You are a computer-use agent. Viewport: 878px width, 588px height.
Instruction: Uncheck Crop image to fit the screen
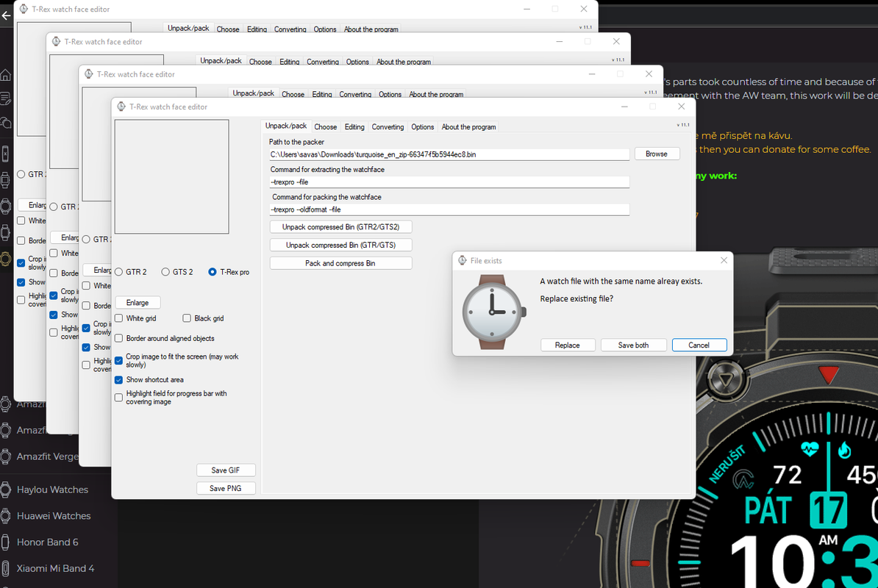(x=118, y=360)
